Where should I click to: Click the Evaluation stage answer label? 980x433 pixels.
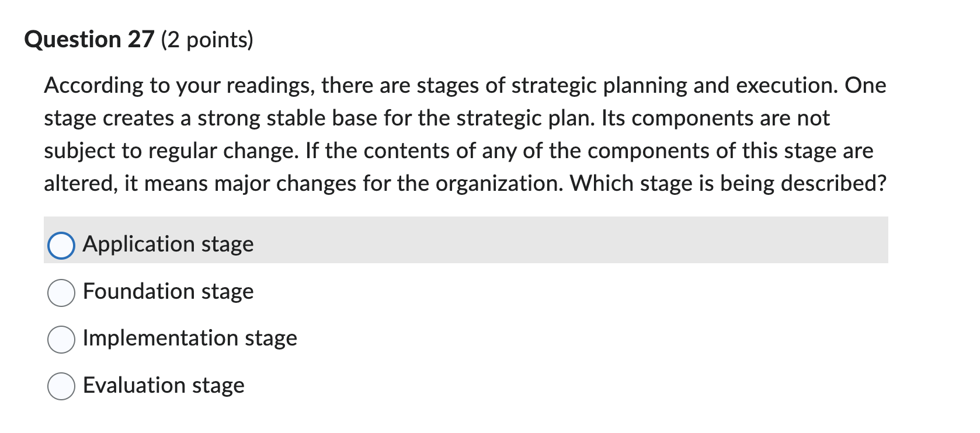tap(164, 385)
